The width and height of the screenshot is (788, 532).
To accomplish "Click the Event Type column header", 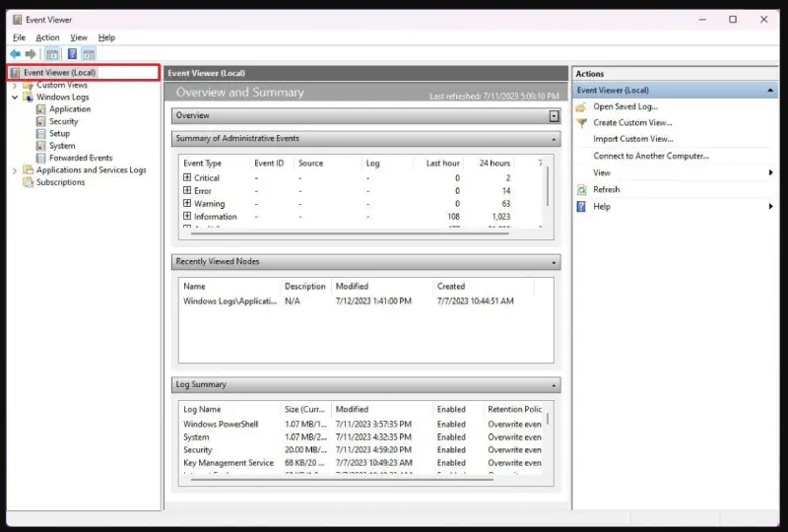I will click(202, 163).
